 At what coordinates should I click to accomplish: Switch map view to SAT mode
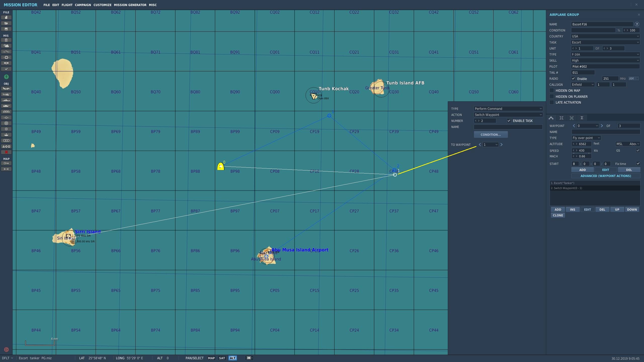click(222, 358)
